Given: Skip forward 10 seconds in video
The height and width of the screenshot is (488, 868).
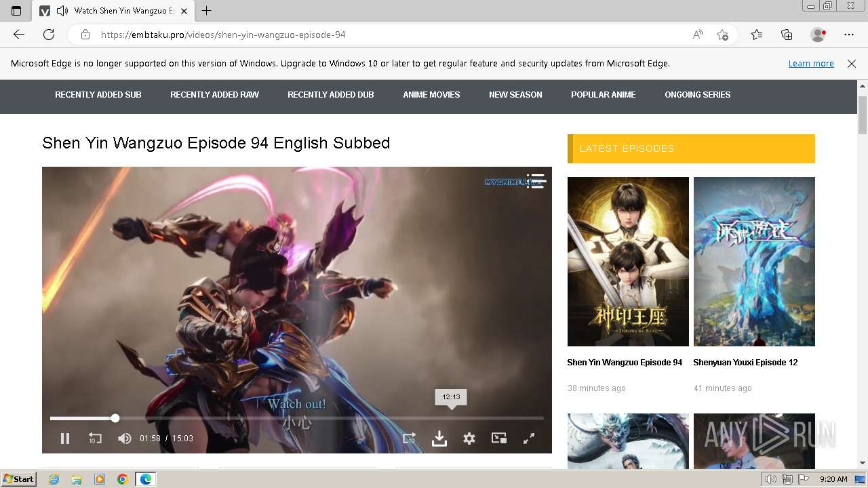Looking at the screenshot, I should tap(409, 439).
